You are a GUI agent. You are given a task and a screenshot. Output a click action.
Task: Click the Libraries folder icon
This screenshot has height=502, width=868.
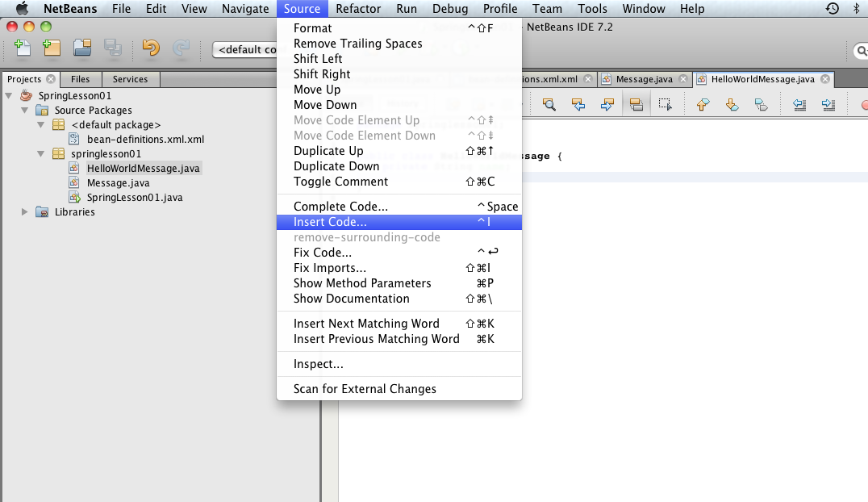[42, 211]
